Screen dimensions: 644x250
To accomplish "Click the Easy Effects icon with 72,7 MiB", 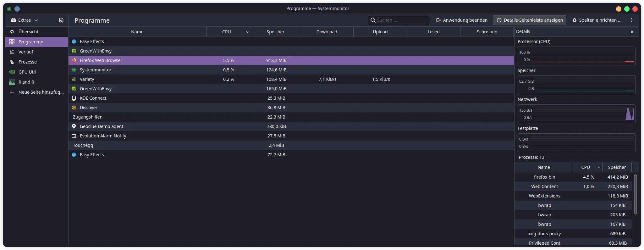I will [x=74, y=155].
